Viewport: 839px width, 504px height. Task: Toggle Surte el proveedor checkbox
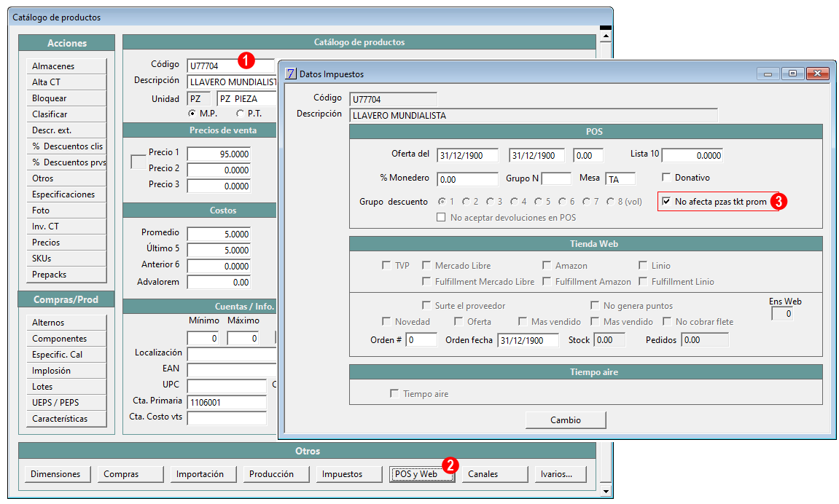coord(426,305)
